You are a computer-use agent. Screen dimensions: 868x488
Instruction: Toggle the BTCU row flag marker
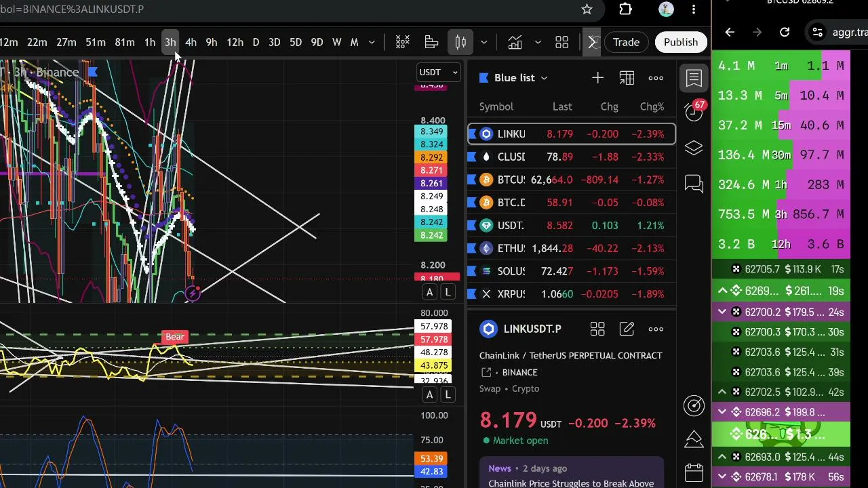click(472, 180)
